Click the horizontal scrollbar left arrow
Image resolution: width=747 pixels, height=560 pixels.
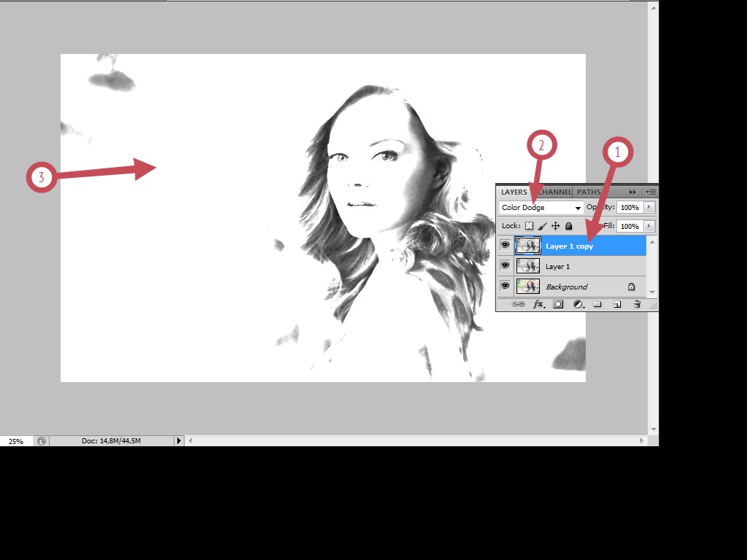point(190,441)
